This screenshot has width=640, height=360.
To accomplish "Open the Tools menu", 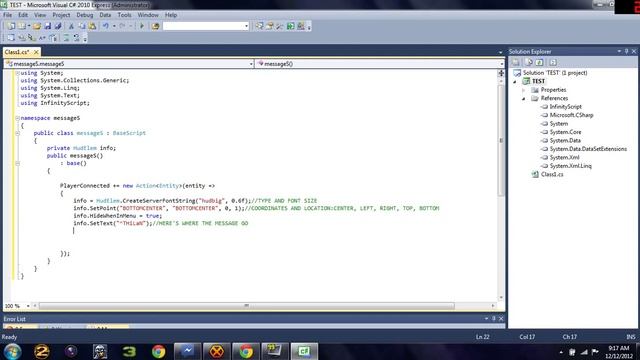I will [124, 15].
